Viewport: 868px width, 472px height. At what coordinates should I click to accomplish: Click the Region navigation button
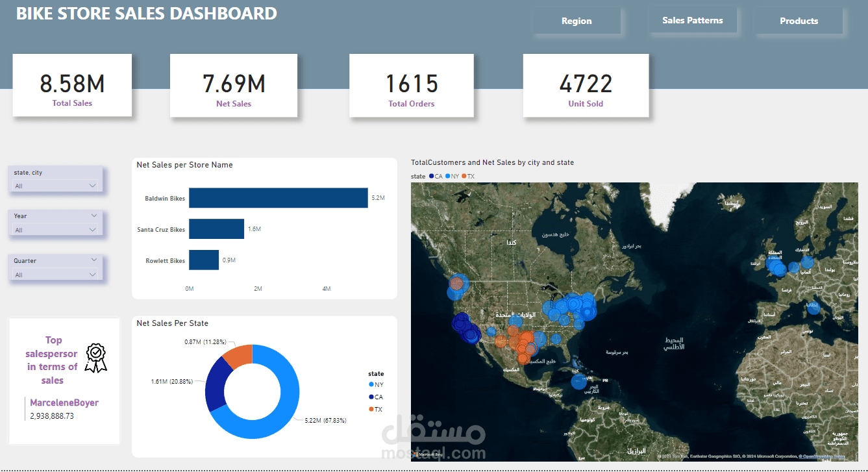pyautogui.click(x=577, y=20)
